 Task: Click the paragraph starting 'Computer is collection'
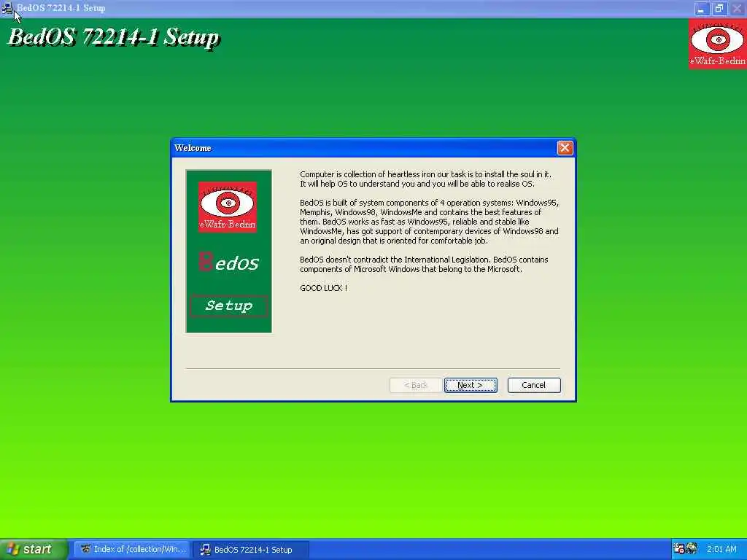pyautogui.click(x=425, y=179)
